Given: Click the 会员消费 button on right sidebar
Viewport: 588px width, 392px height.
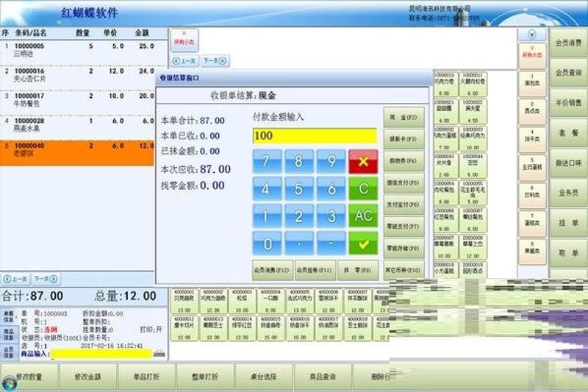Looking at the screenshot, I should 568,43.
